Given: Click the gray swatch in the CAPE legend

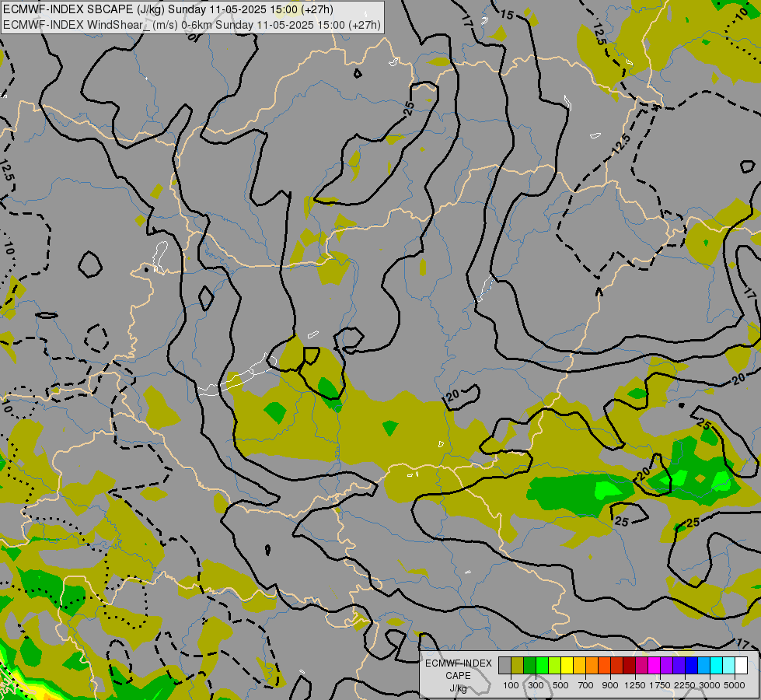Looking at the screenshot, I should coord(504,665).
